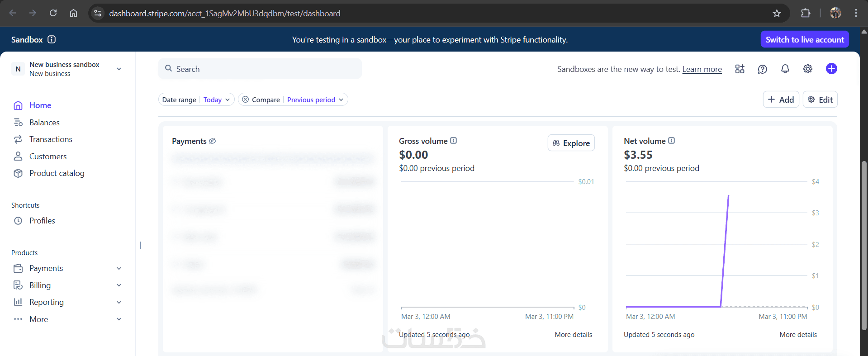Open the New business sandbox account switcher
This screenshot has width=868, height=356.
67,69
